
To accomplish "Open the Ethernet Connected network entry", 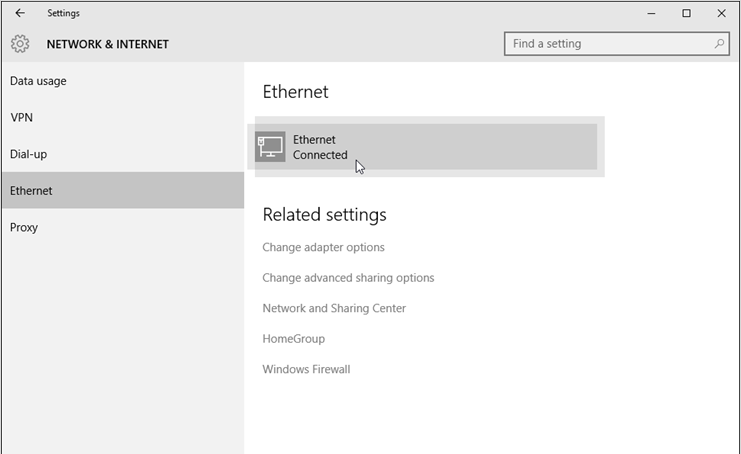I will click(425, 147).
